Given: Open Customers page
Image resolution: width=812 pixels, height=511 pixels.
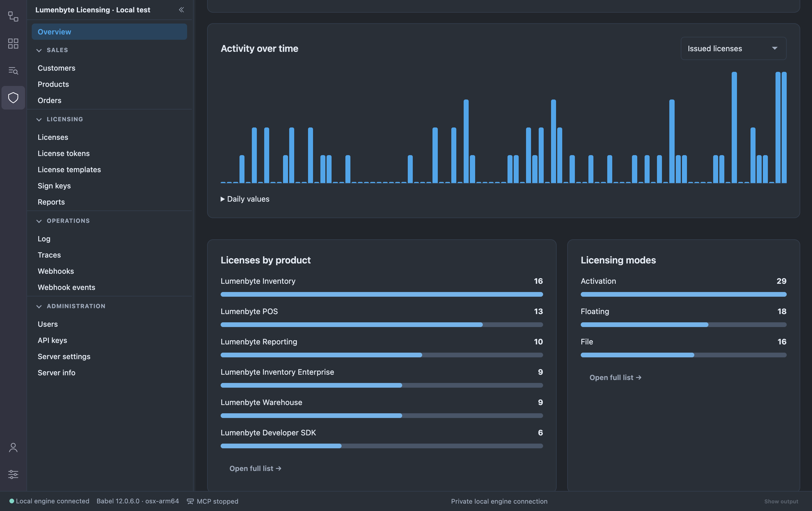Looking at the screenshot, I should pos(56,68).
